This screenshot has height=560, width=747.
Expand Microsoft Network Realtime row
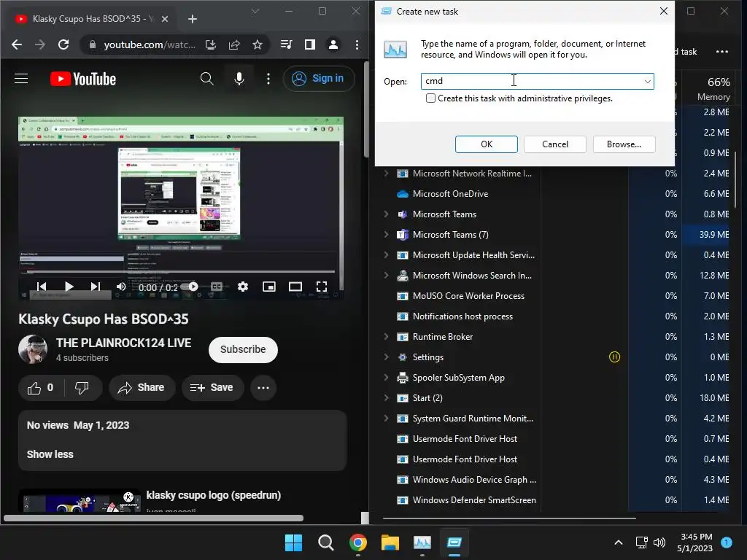click(x=386, y=174)
